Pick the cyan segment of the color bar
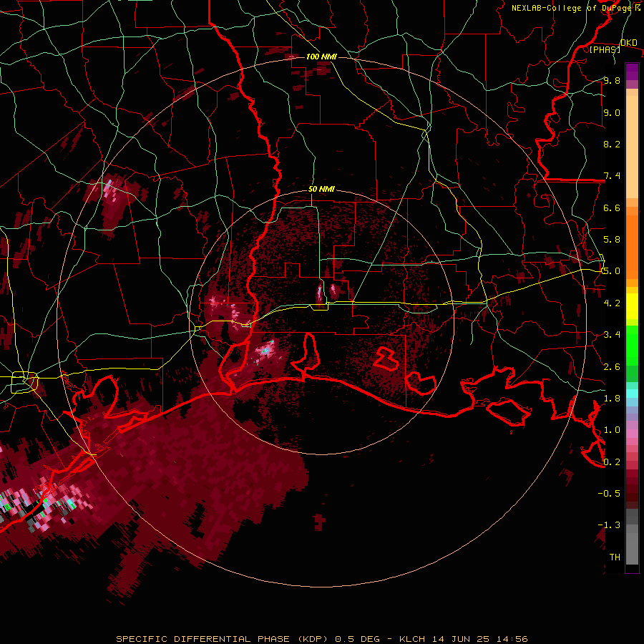The width and height of the screenshot is (644, 644). click(x=632, y=394)
